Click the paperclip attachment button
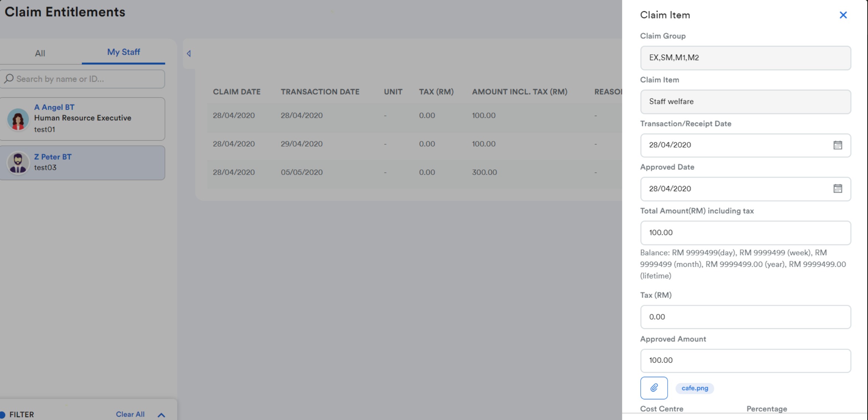The width and height of the screenshot is (868, 420). pyautogui.click(x=654, y=388)
